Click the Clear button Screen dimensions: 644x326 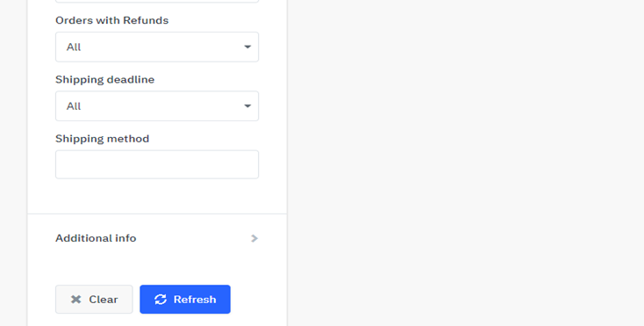(x=94, y=300)
